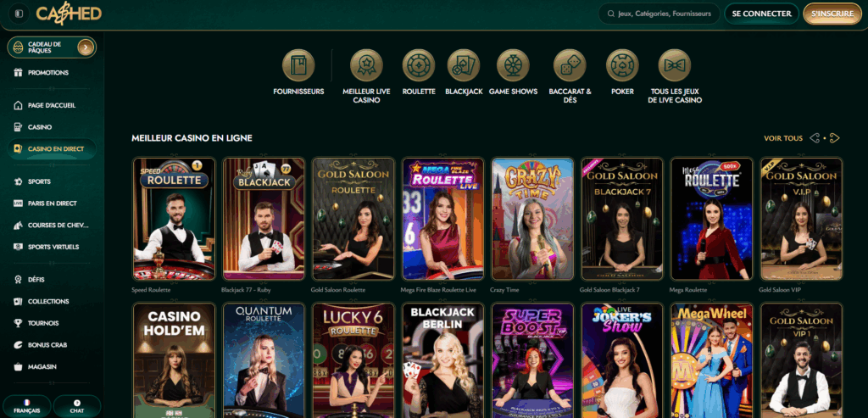Collapse the sidebar with the toggle icon
This screenshot has width=868, height=418.
[19, 14]
